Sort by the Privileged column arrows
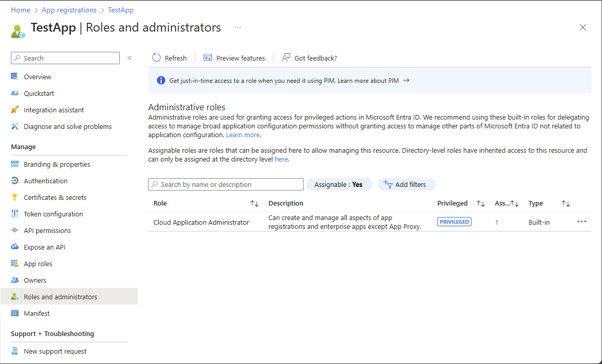Image resolution: width=602 pixels, height=364 pixels. tap(481, 203)
